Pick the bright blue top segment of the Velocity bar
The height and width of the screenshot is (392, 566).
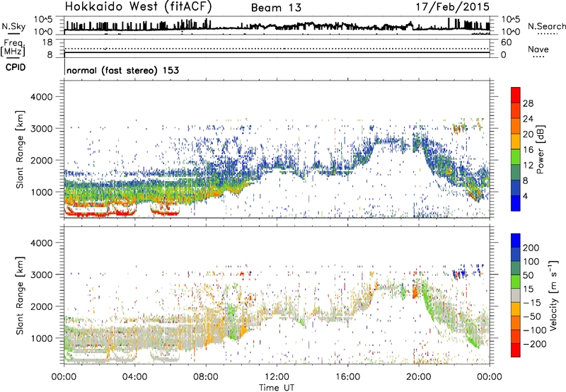516,241
